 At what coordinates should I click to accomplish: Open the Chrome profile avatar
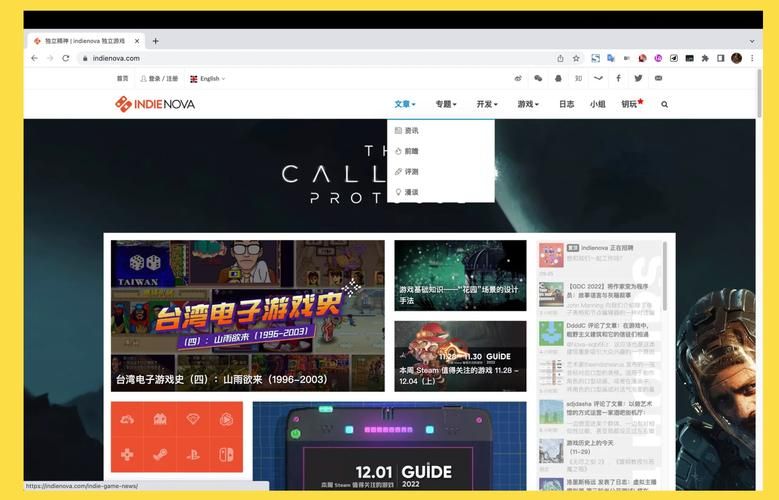(736, 58)
